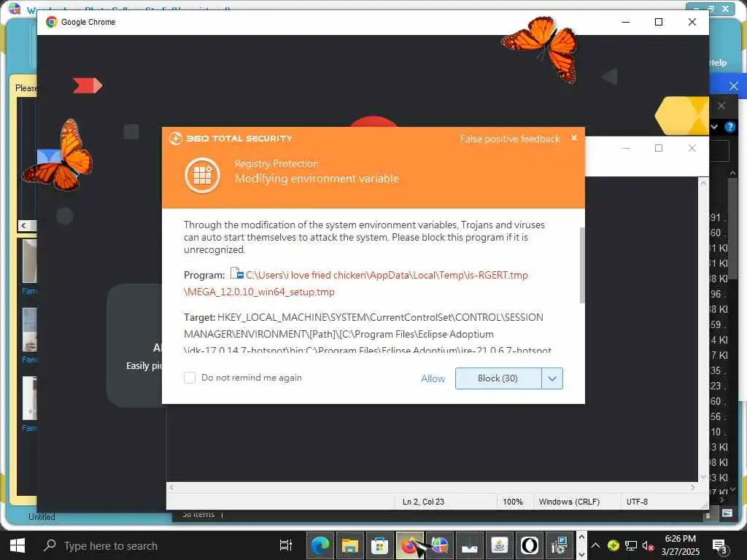Click Notepad horizontal scrollbar right arrow

pyautogui.click(x=693, y=487)
